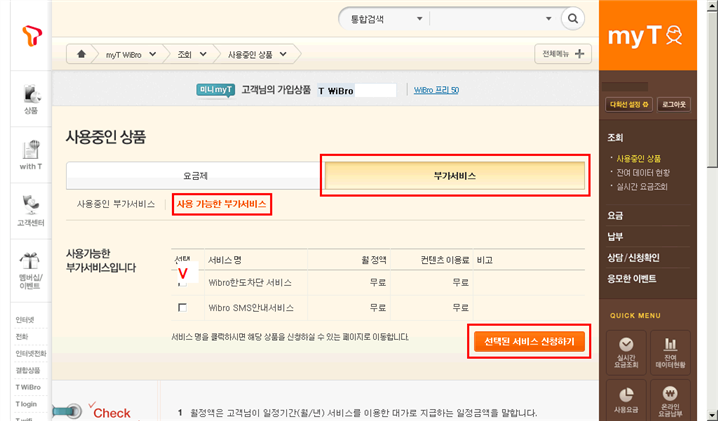This screenshot has width=718, height=421.
Task: Open the 요금 menu in right sidebar
Action: point(615,215)
